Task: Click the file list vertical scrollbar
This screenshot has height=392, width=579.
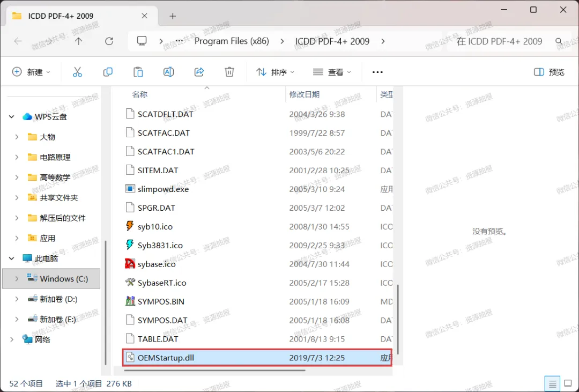Action: click(398, 320)
